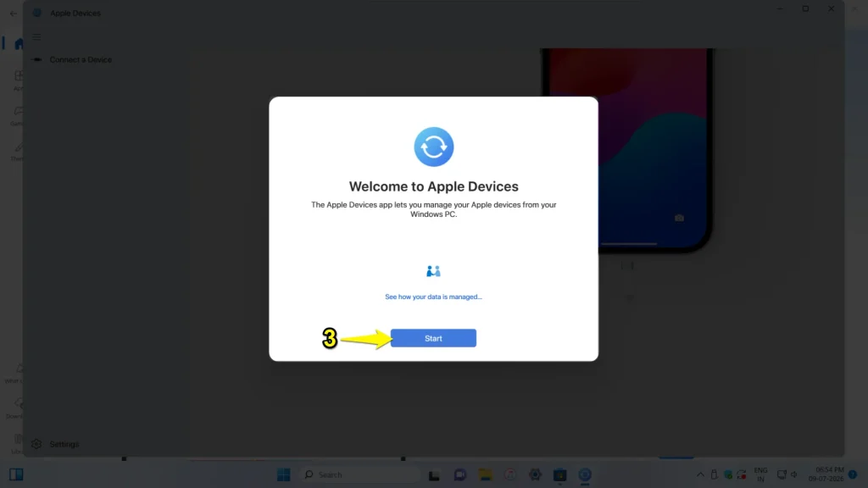This screenshot has height=488, width=868.
Task: Click the security shield tray icon
Action: (728, 474)
